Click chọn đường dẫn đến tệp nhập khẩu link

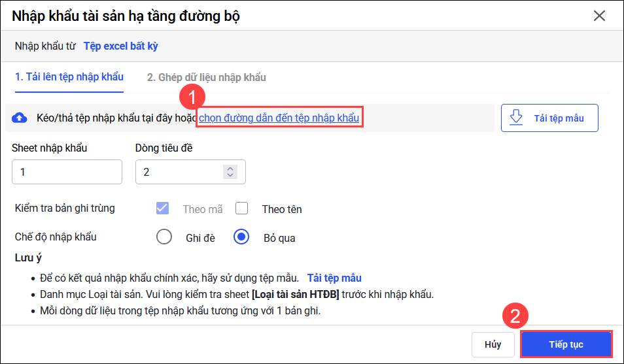point(279,118)
